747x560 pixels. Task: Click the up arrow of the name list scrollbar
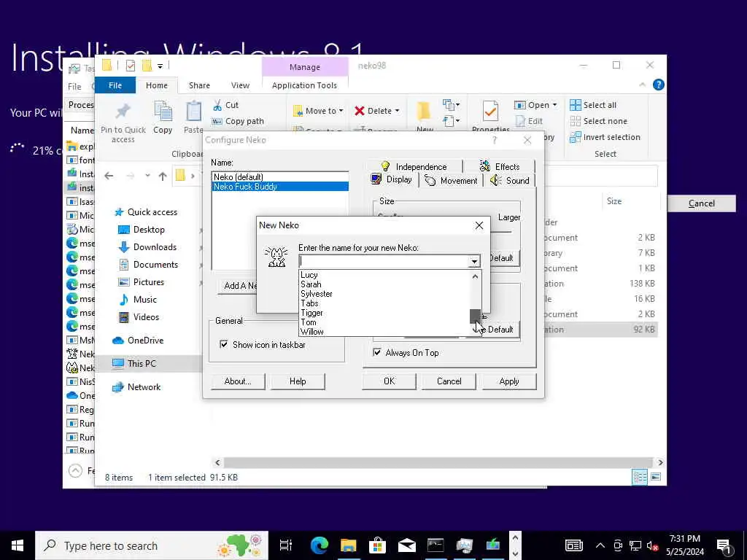(x=475, y=276)
